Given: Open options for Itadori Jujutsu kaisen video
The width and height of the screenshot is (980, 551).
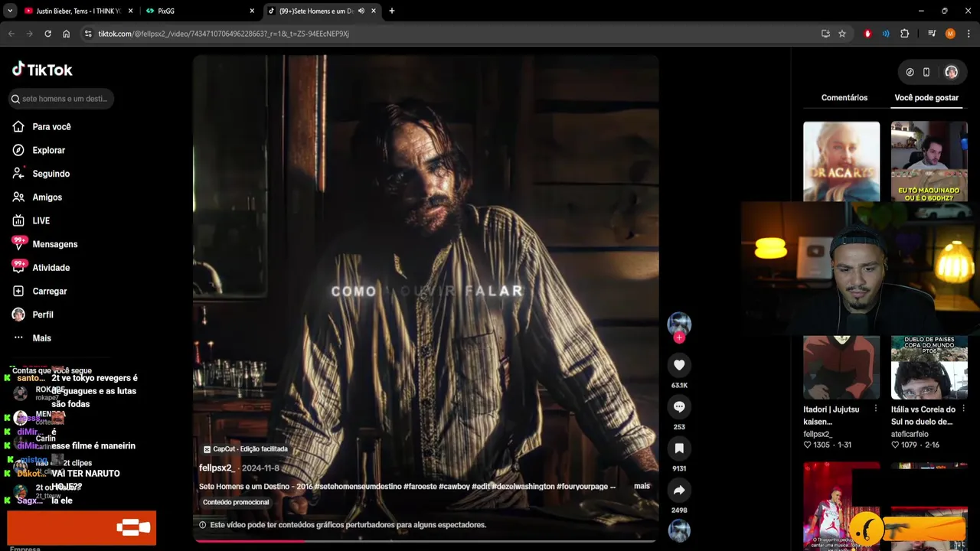Looking at the screenshot, I should pyautogui.click(x=876, y=409).
